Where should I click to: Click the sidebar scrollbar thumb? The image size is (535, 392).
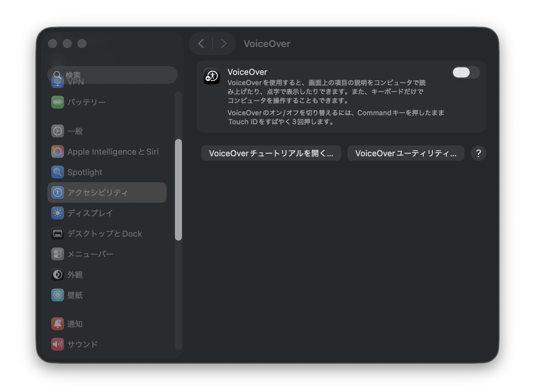coord(178,190)
